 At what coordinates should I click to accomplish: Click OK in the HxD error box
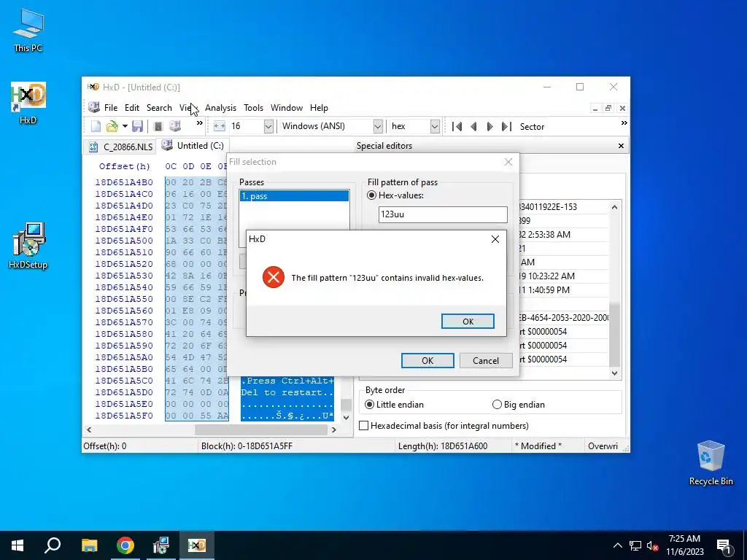click(468, 322)
